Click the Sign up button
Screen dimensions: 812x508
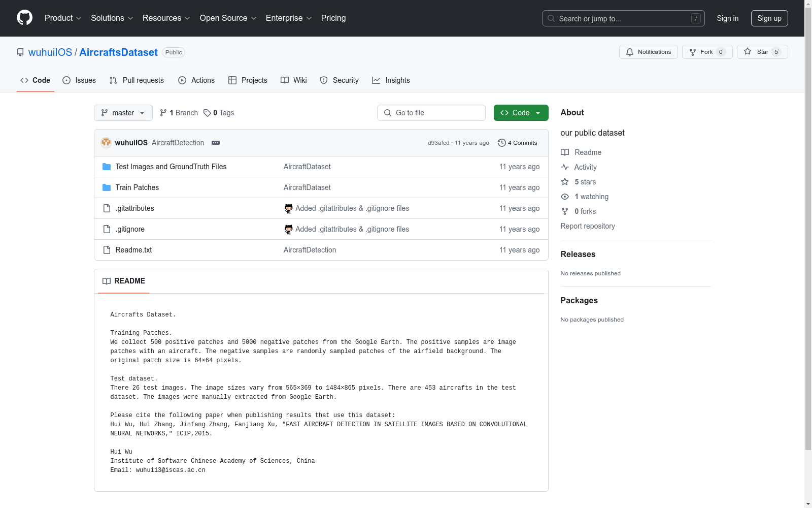coord(769,18)
